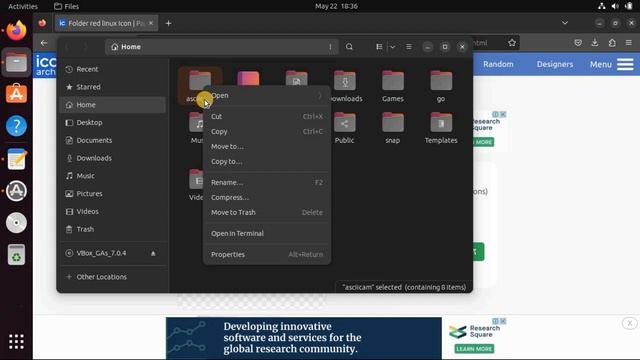Image resolution: width=640 pixels, height=360 pixels.
Task: Select Move to Trash menu entry
Action: 267,213
